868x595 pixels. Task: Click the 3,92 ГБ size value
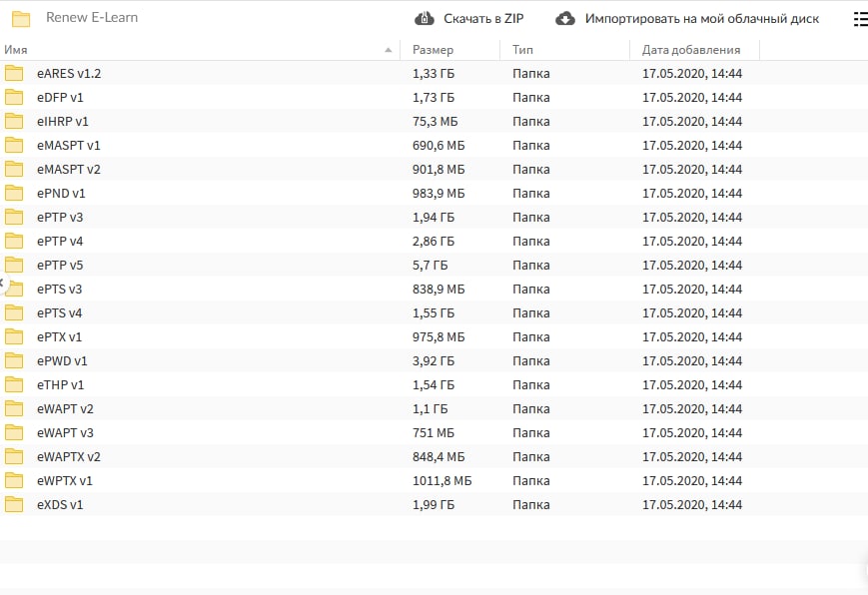[x=434, y=360]
